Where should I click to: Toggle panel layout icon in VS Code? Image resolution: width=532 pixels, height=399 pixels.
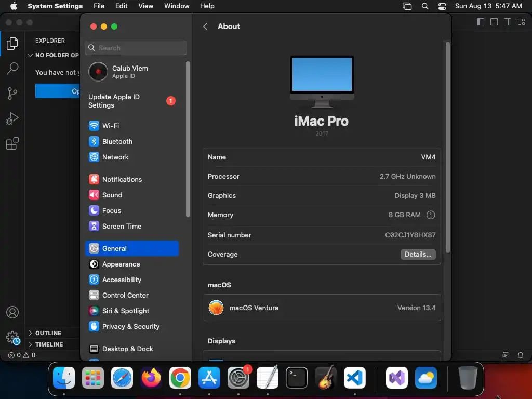(494, 22)
